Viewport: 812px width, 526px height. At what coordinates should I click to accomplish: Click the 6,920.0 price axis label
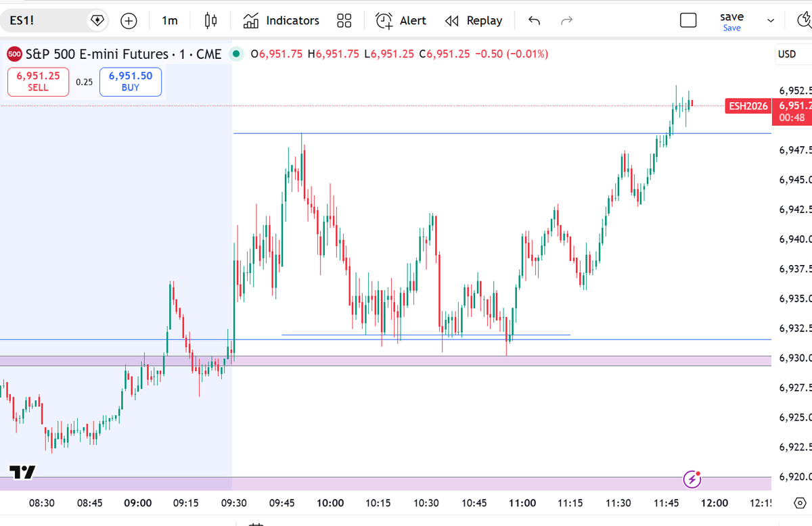[796, 476]
